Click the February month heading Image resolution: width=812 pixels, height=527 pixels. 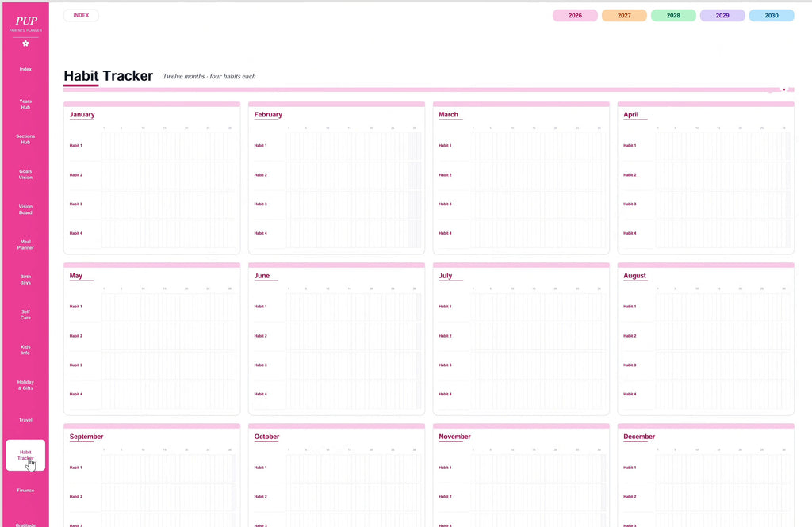(268, 114)
